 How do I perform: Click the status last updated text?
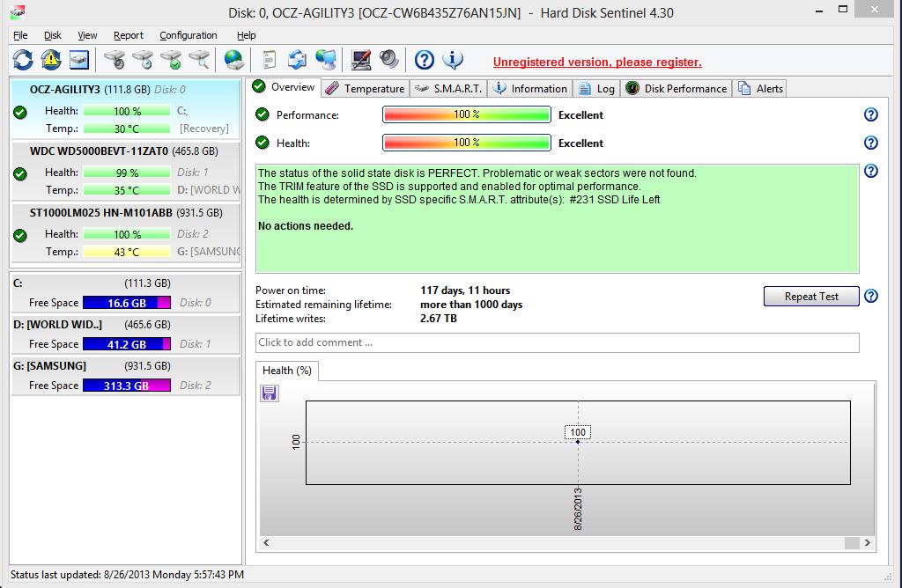click(127, 575)
